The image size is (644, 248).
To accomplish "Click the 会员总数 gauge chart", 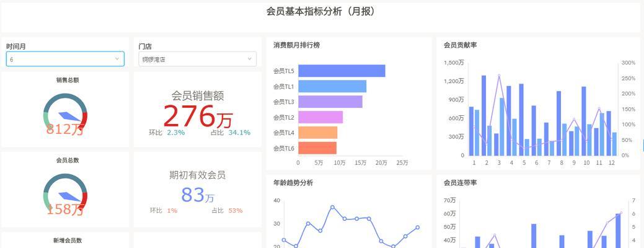I will (x=65, y=194).
